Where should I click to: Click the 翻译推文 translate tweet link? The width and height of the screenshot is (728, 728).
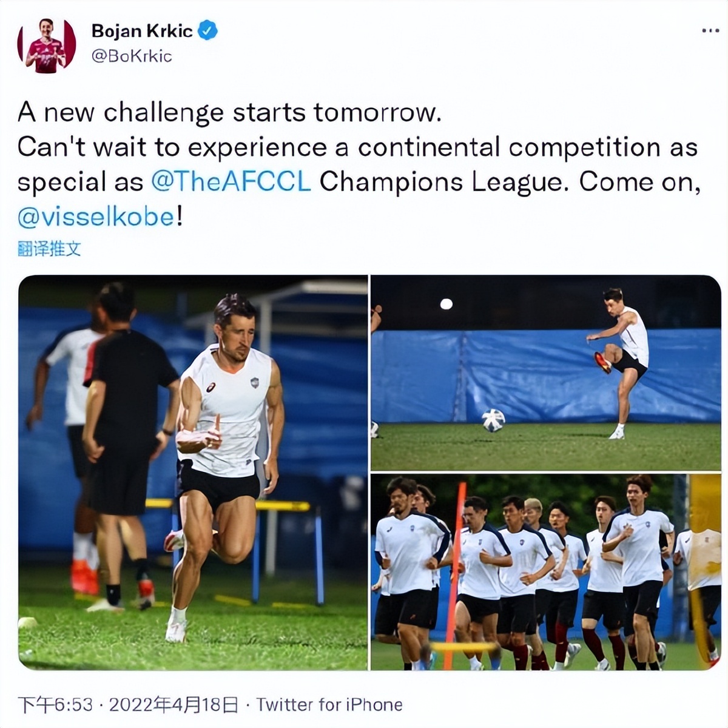[x=49, y=249]
